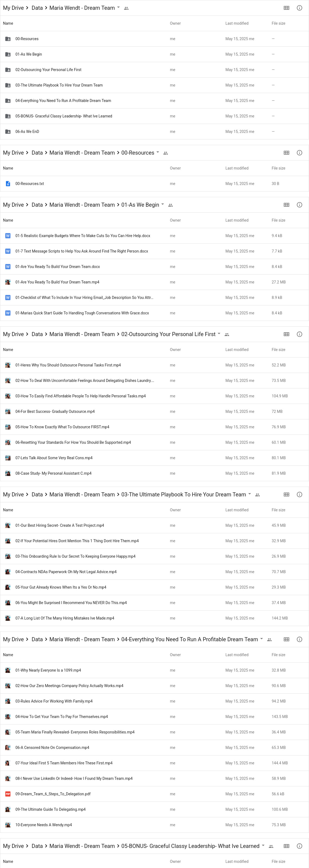Viewport: 309px width, 868px height.
Task: Click Owner header in 03-Ultimate Playbook list
Action: pos(175,510)
